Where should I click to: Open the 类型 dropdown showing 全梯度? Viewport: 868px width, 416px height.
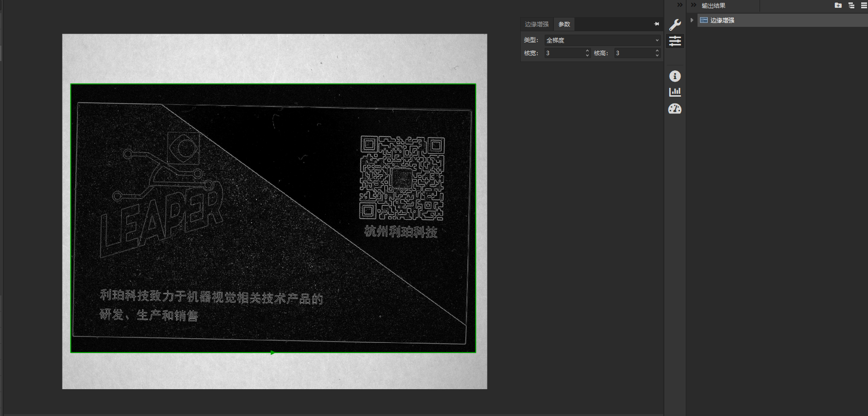pyautogui.click(x=603, y=40)
